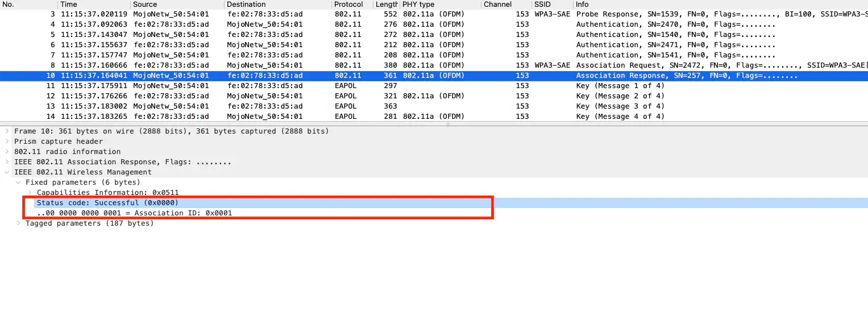
Task: Click the Channel column header
Action: pos(497,5)
